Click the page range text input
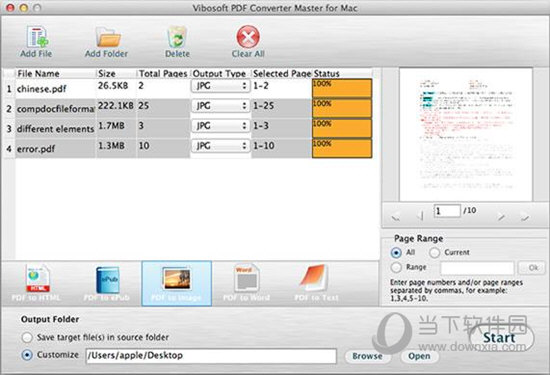550x375 pixels. click(x=477, y=268)
